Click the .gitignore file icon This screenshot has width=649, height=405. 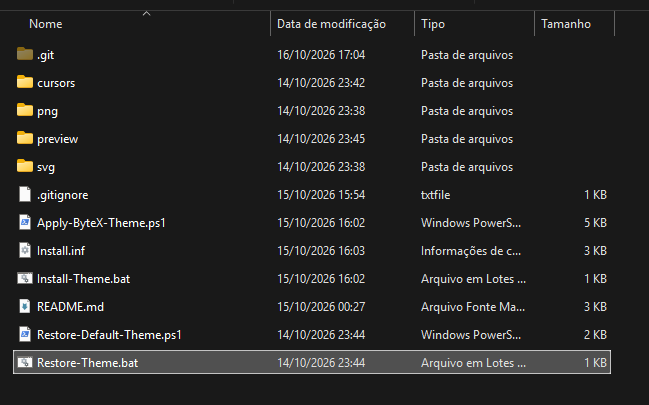[x=25, y=194]
